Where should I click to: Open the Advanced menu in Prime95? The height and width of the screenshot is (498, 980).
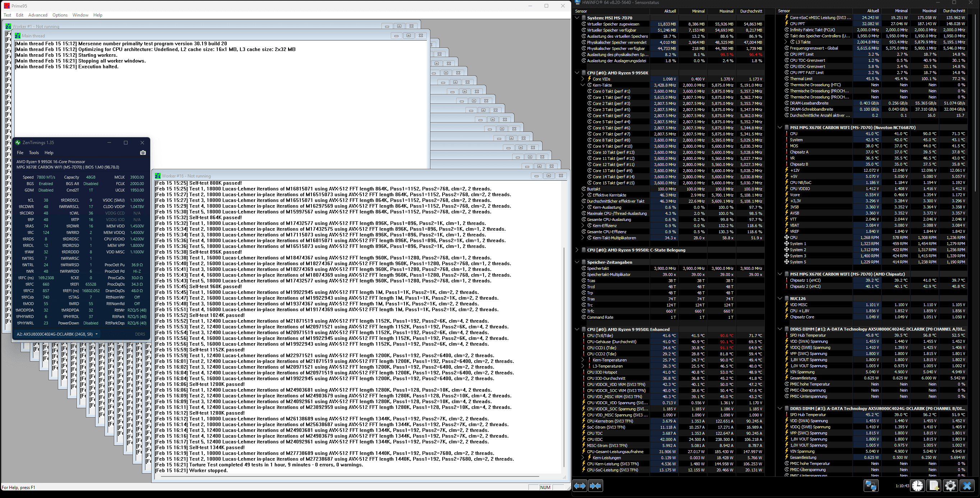(38, 15)
